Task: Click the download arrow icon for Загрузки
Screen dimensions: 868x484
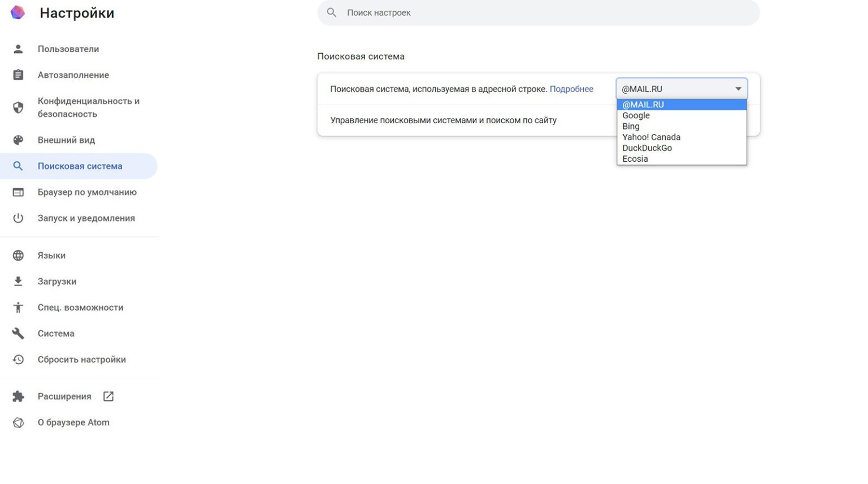Action: click(18, 282)
